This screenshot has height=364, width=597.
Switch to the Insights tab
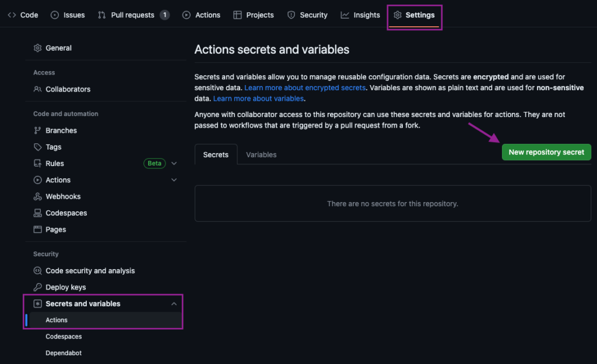360,15
